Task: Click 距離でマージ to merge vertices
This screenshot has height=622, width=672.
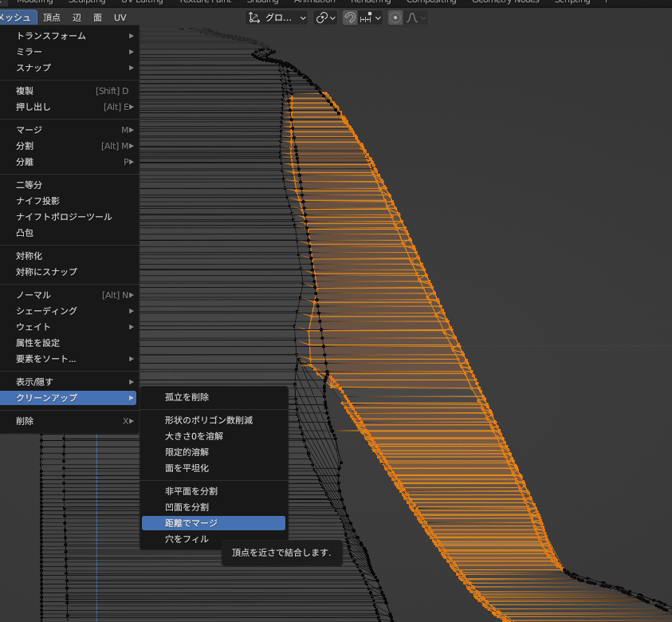Action: pos(214,523)
